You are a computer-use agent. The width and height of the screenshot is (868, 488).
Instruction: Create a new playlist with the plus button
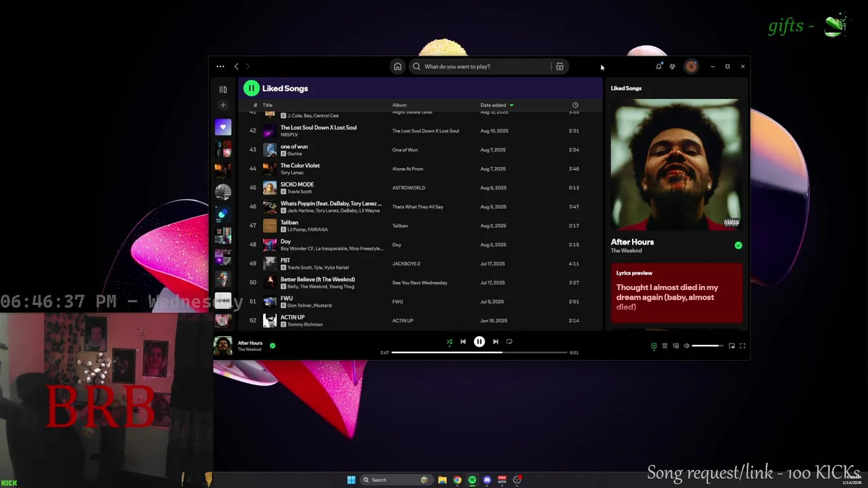pos(222,105)
